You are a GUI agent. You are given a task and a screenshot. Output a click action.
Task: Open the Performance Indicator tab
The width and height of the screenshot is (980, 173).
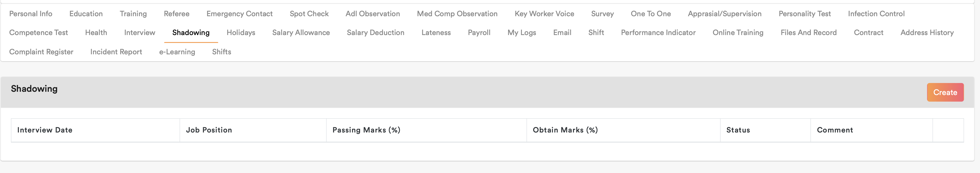click(x=658, y=33)
